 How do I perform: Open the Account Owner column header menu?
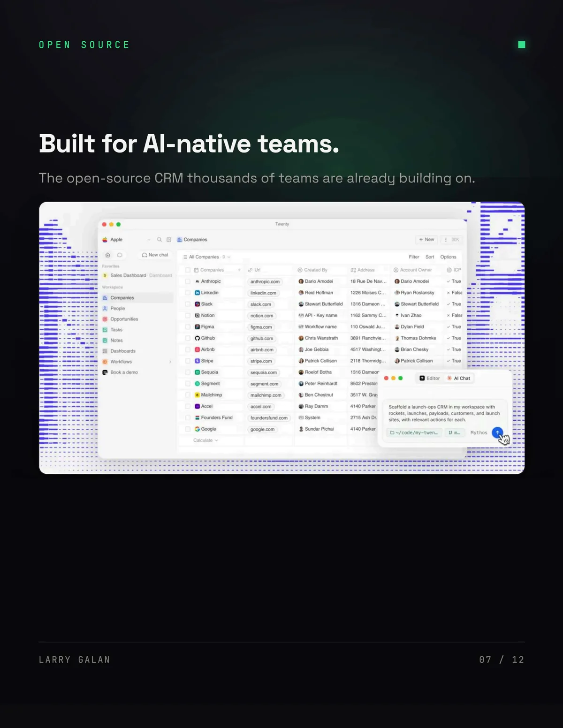tap(412, 270)
